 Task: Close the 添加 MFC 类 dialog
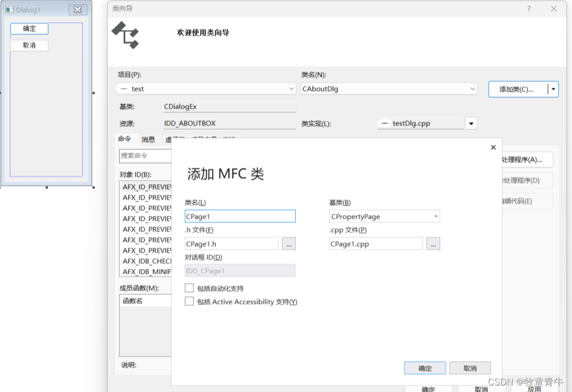(x=493, y=147)
